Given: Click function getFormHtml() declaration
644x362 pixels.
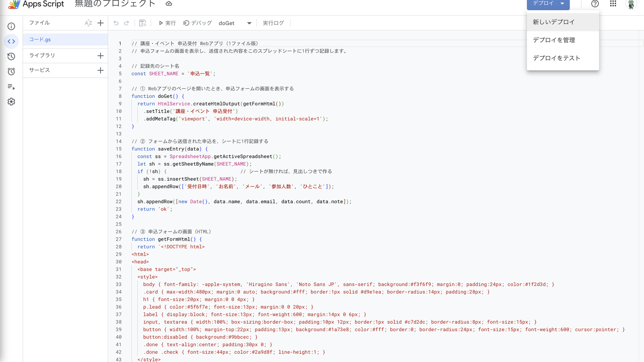Looking at the screenshot, I should pos(167,239).
